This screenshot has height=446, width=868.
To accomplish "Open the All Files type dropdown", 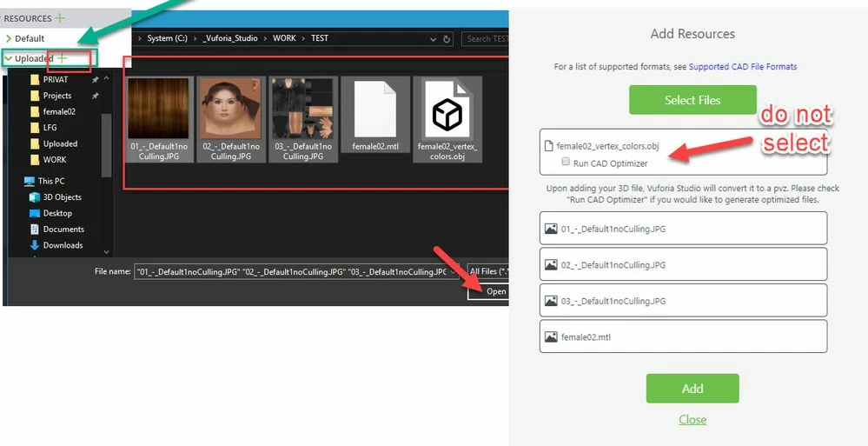I will 487,271.
